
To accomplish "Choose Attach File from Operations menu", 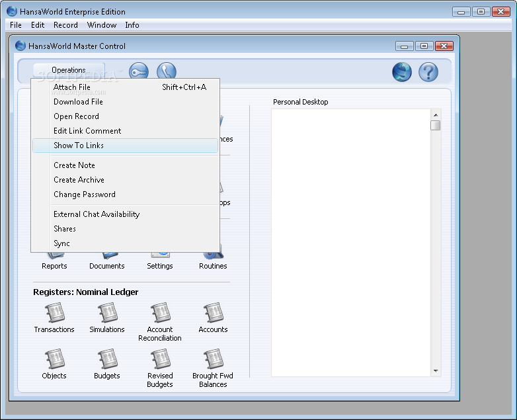I will coord(126,87).
